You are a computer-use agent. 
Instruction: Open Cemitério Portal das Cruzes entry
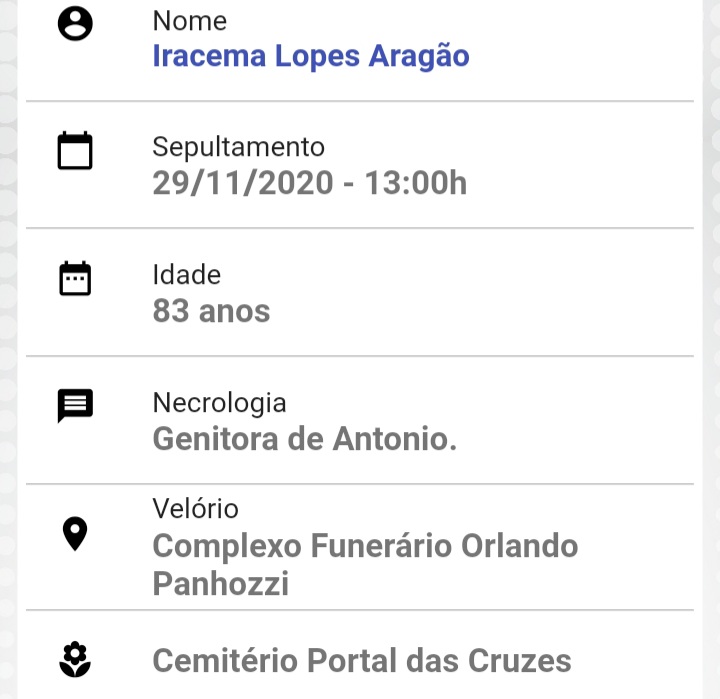(x=362, y=661)
